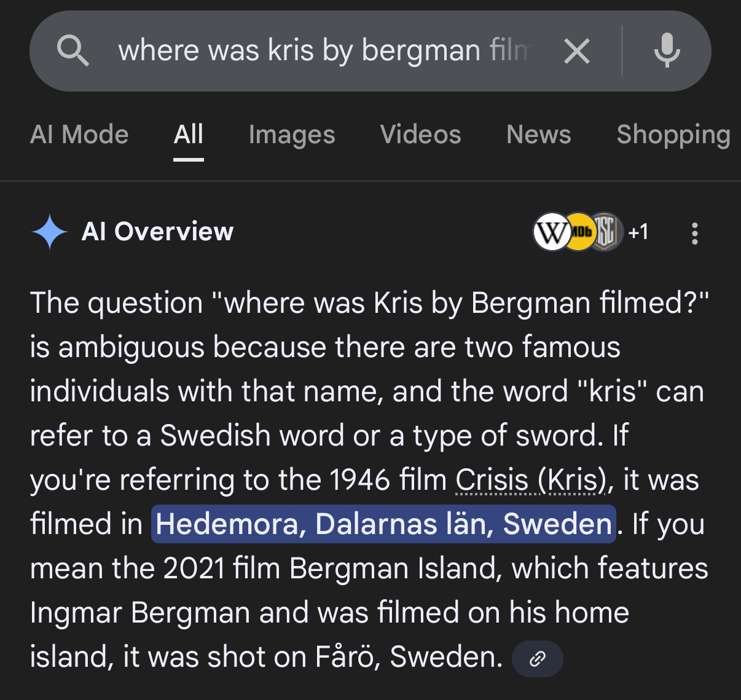The width and height of the screenshot is (741, 700).
Task: Tap the magnifying glass search icon
Action: (73, 51)
